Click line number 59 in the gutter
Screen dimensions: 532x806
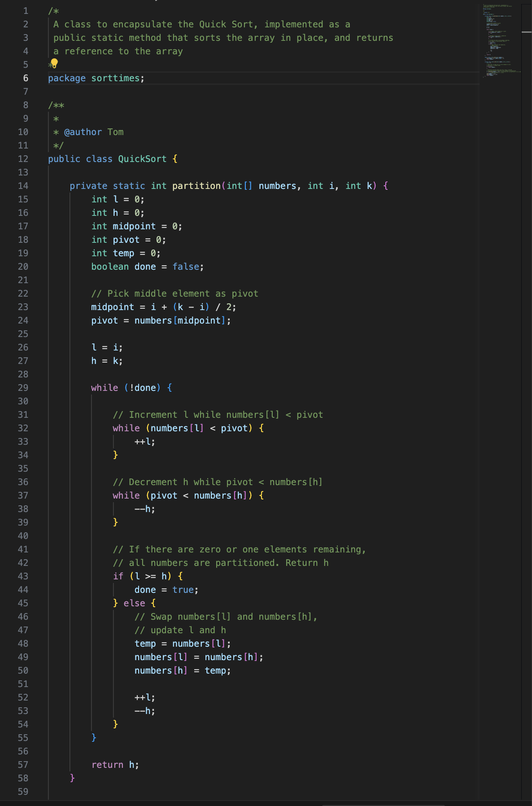pos(23,792)
